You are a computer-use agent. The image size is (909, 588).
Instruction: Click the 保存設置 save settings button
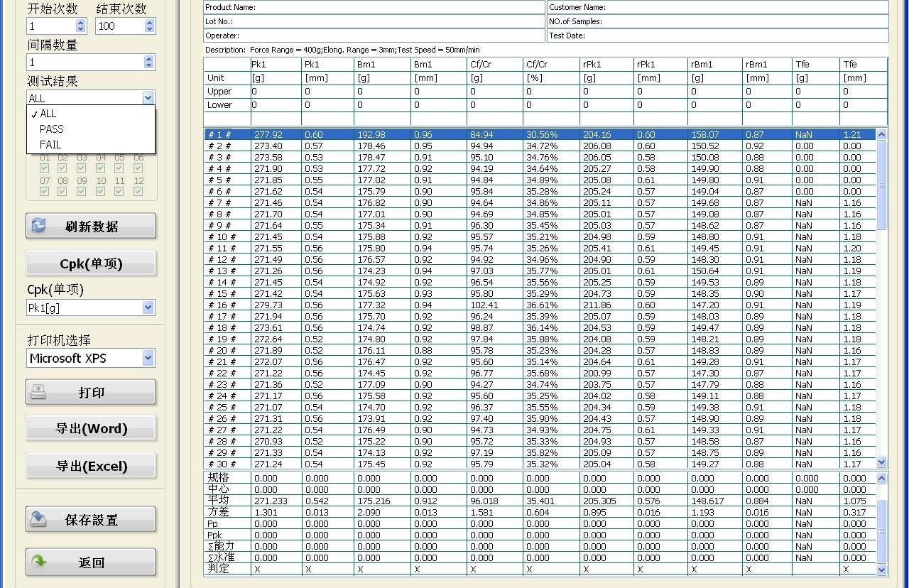[91, 520]
